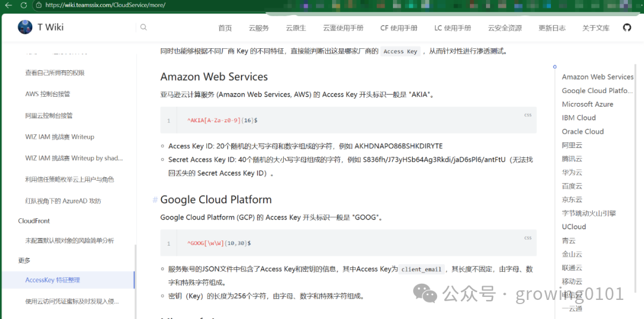
Task: Jump to Amazon Web Services in outline
Action: click(x=597, y=77)
